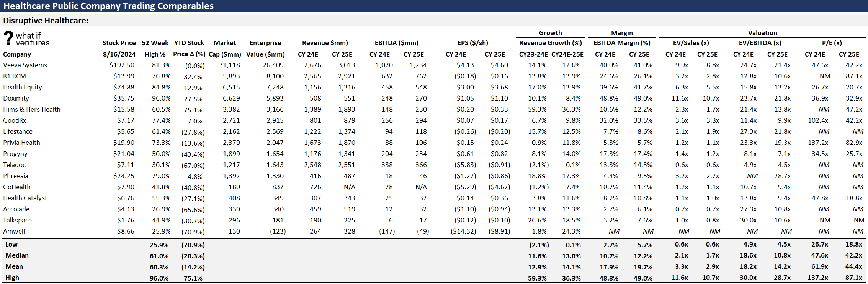The image size is (868, 284).
Task: Click the Stock Price column header
Action: coord(119,43)
